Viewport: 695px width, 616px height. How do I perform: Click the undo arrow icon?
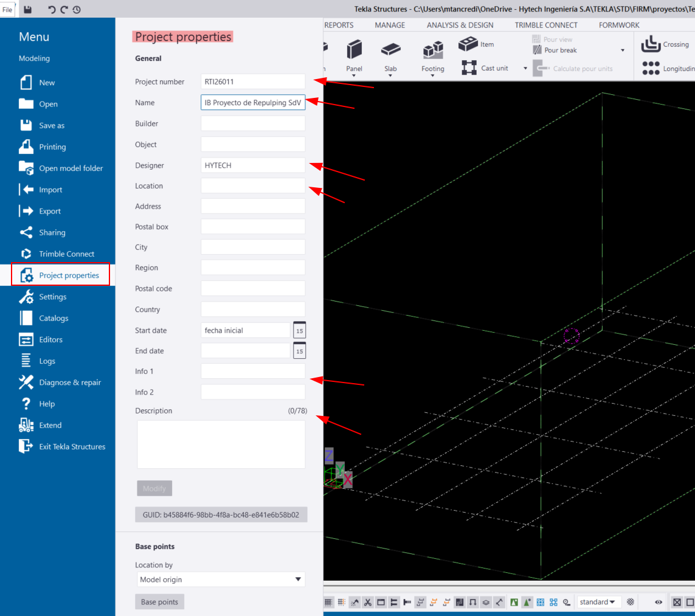(52, 10)
